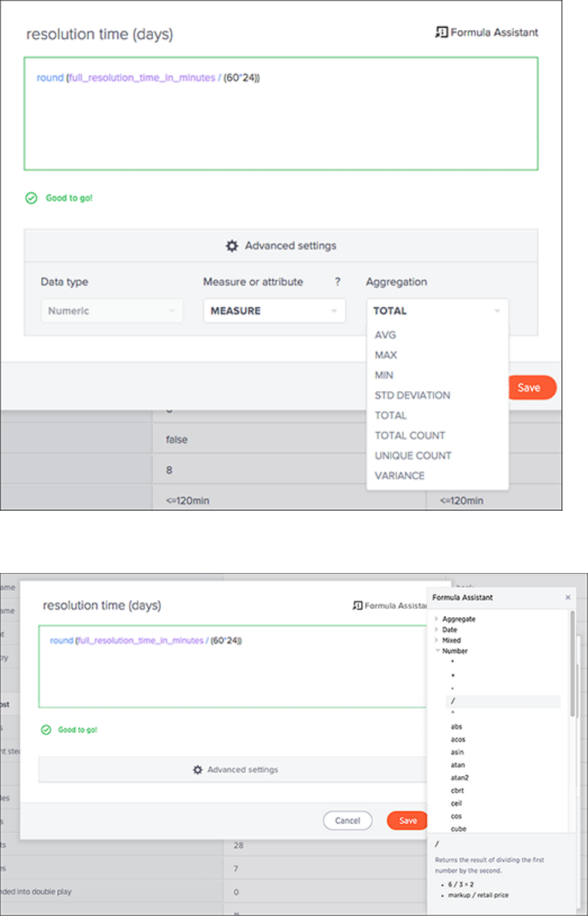Select STD DEVIATION aggregation option
588x916 pixels.
click(x=413, y=395)
